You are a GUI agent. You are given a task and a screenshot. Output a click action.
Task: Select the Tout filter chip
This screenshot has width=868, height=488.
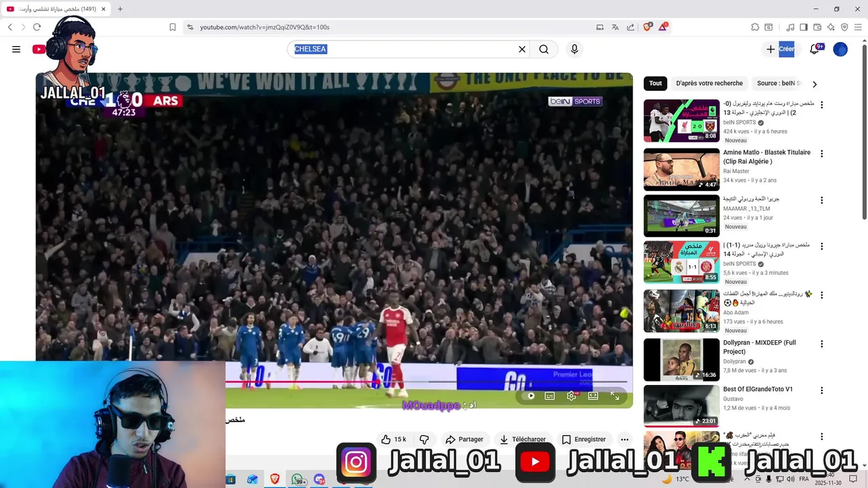(655, 83)
